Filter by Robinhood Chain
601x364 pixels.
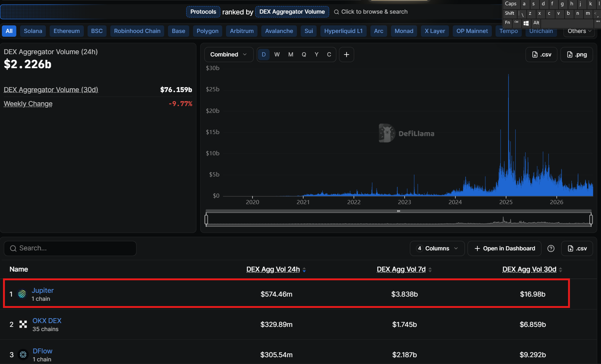[x=137, y=31]
